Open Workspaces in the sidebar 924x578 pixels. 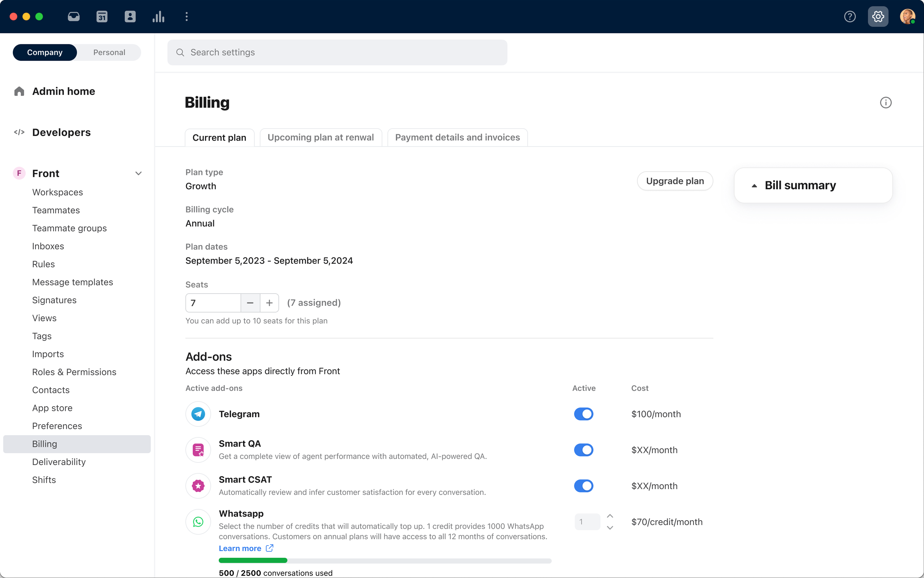pos(58,192)
